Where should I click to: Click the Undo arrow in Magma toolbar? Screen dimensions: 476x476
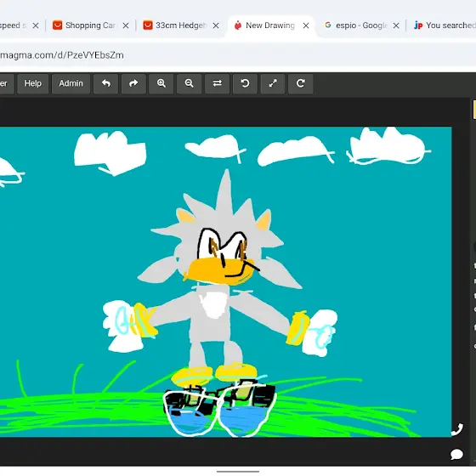pos(105,83)
